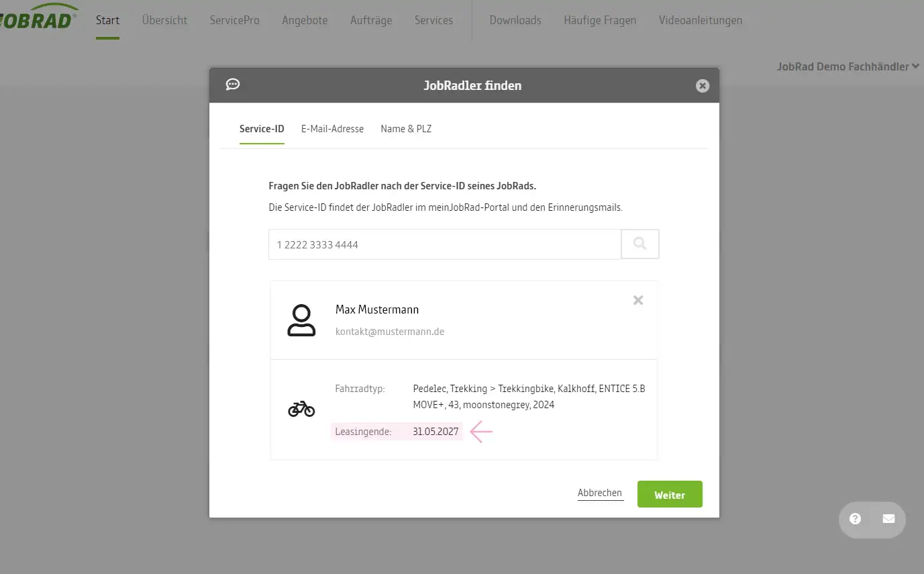Click the envelope contact icon

point(888,519)
